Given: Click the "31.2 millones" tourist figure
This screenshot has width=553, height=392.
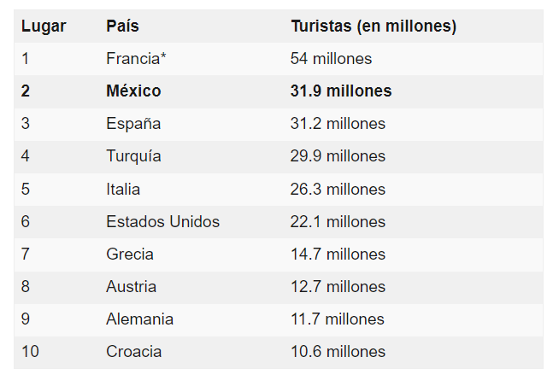Looking at the screenshot, I should pyautogui.click(x=338, y=124).
